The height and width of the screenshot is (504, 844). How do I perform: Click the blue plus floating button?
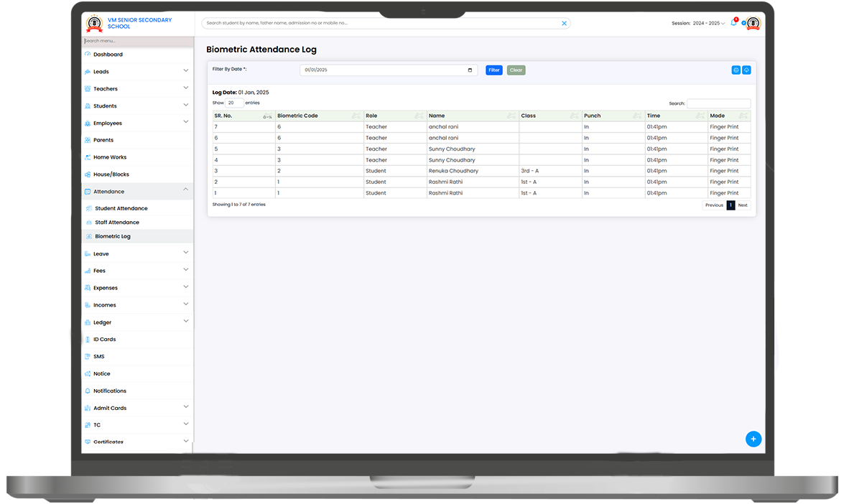tap(753, 439)
